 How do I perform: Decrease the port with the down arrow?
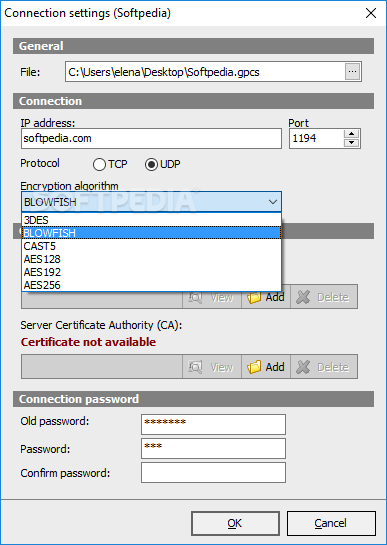pyautogui.click(x=352, y=143)
